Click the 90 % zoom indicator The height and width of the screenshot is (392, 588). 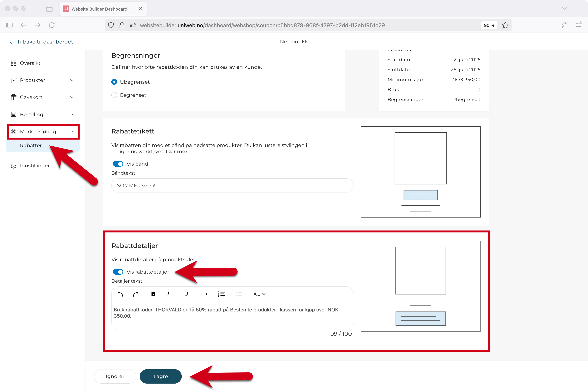(x=489, y=25)
